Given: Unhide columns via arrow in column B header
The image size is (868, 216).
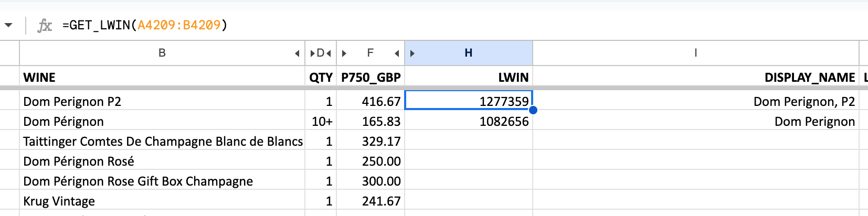Looking at the screenshot, I should pyautogui.click(x=297, y=53).
